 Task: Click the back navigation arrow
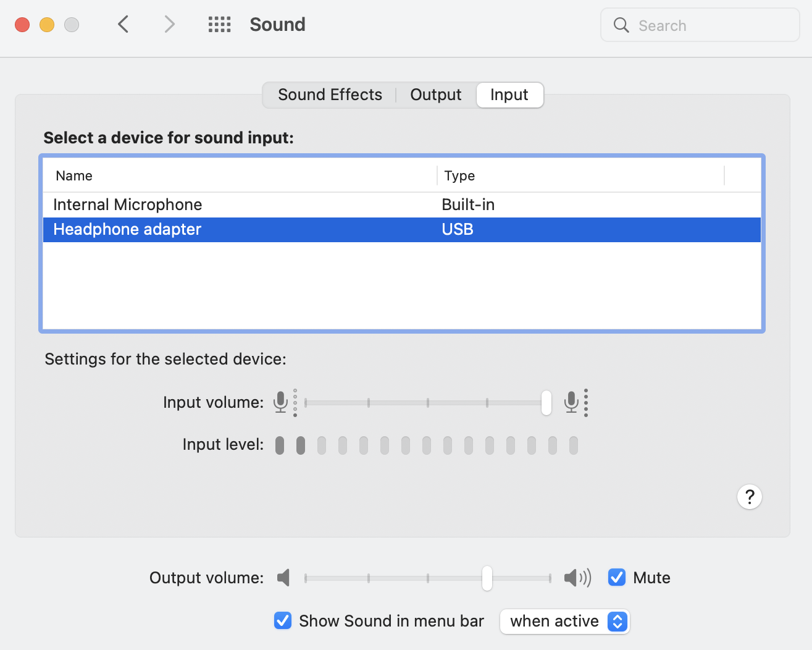pyautogui.click(x=123, y=25)
